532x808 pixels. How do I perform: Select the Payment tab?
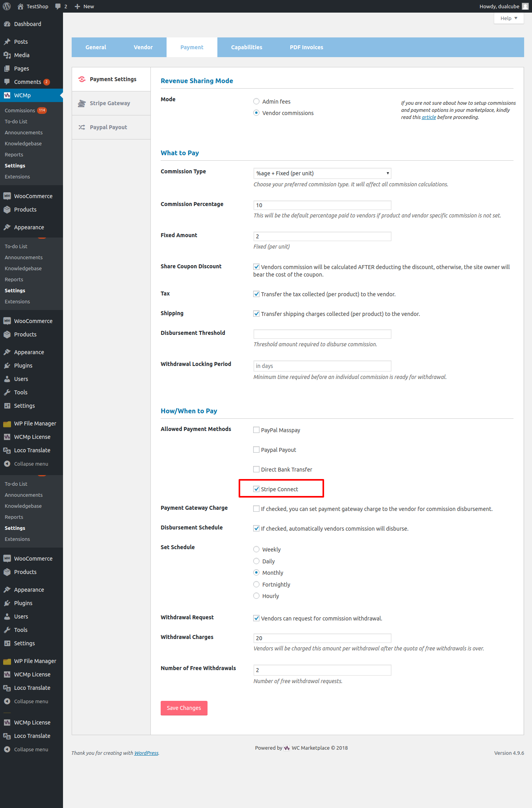tap(192, 47)
